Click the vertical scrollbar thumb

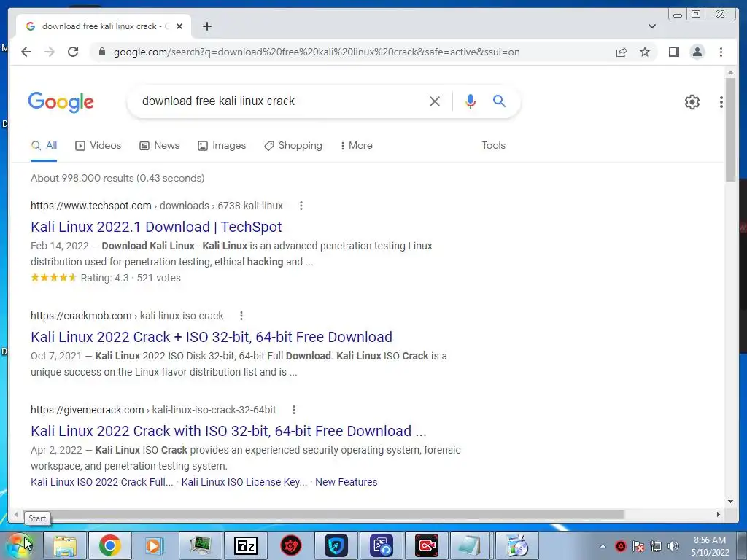[x=730, y=130]
